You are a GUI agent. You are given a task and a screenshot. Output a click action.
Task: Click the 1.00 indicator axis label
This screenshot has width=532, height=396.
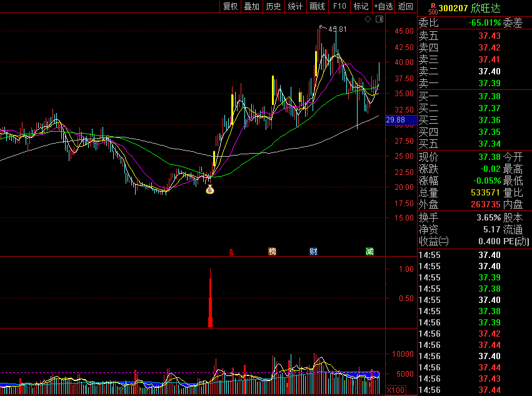coord(406,269)
